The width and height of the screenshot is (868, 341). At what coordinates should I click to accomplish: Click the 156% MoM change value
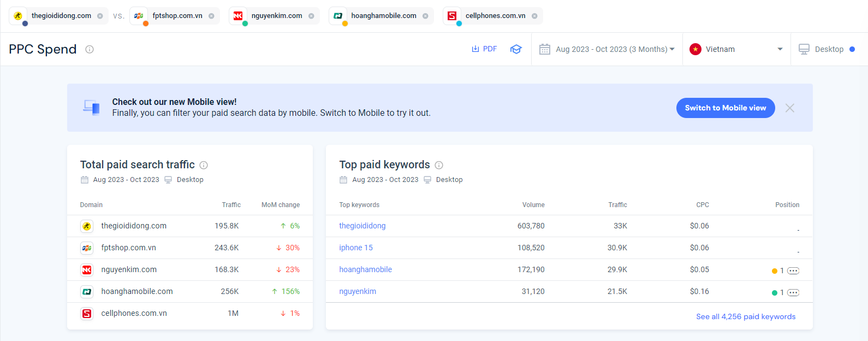pos(290,291)
